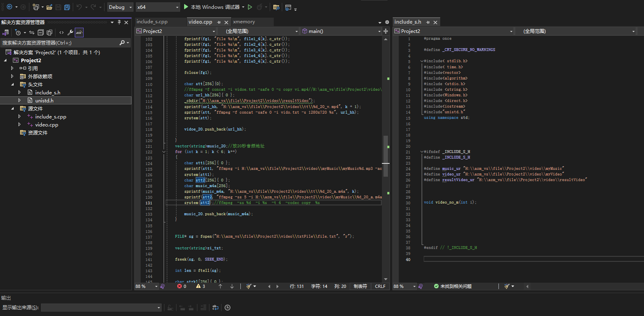Toggle the Preview Selected Items button
644x316 pixels.
[x=79, y=33]
